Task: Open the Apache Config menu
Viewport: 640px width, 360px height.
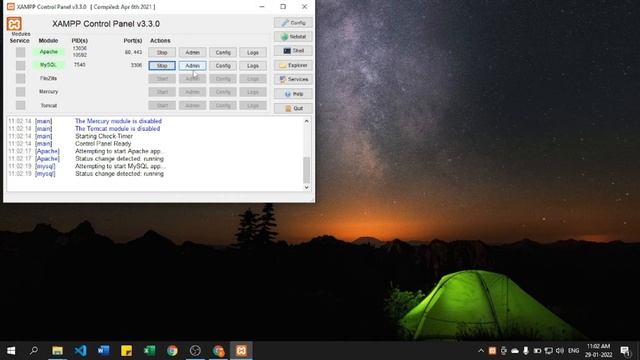Action: coord(223,52)
